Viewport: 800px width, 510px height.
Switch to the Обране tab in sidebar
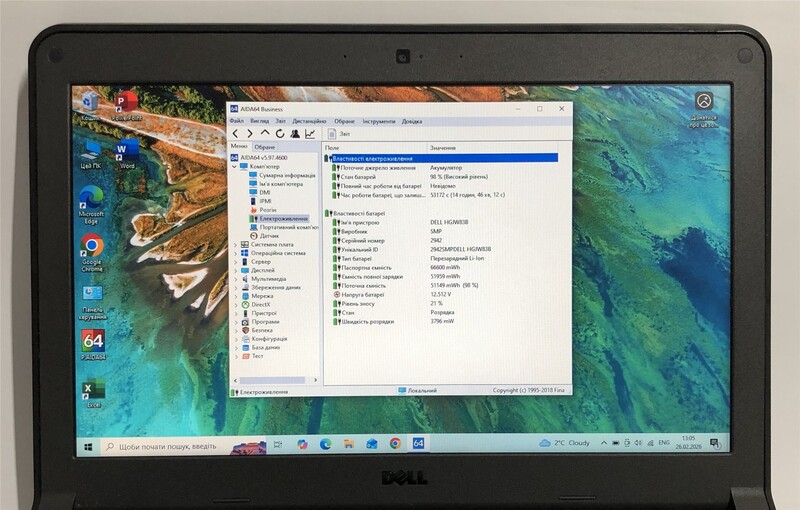pos(264,147)
